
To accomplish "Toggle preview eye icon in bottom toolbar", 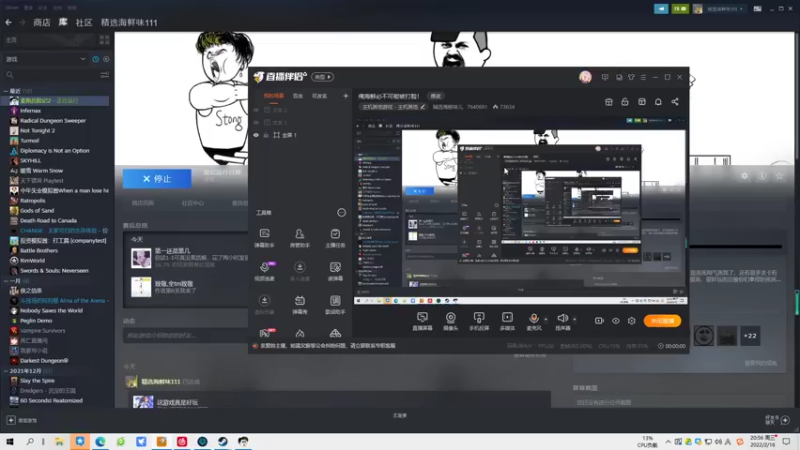I will click(616, 321).
